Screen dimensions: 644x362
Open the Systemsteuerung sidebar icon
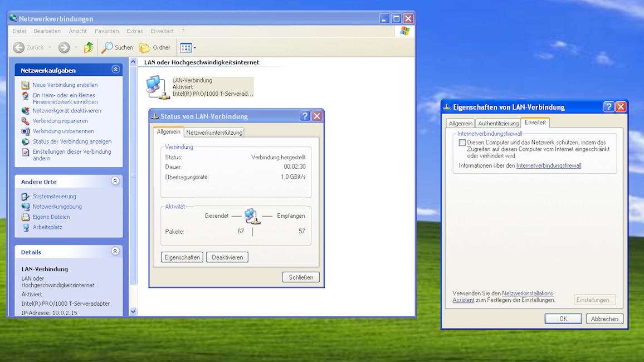click(x=26, y=197)
